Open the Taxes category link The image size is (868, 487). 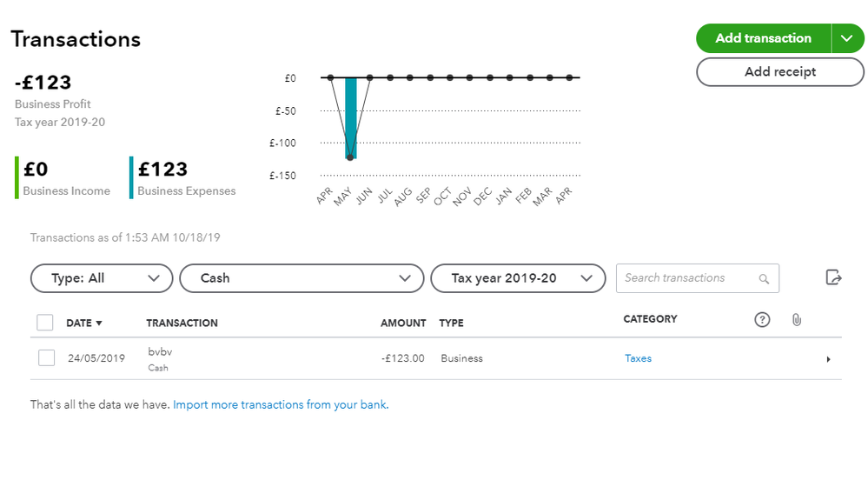[638, 358]
